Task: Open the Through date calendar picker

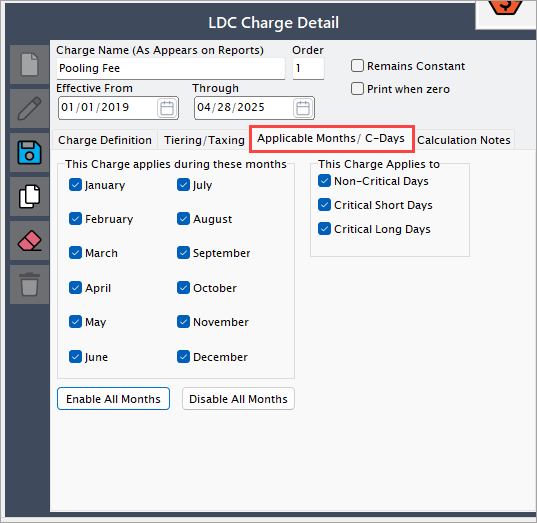Action: point(303,108)
